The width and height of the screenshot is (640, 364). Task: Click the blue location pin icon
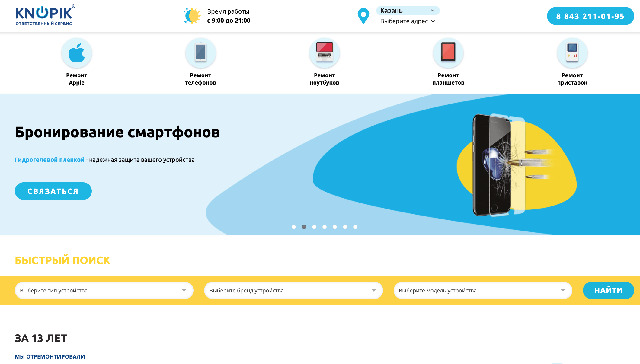pos(363,16)
